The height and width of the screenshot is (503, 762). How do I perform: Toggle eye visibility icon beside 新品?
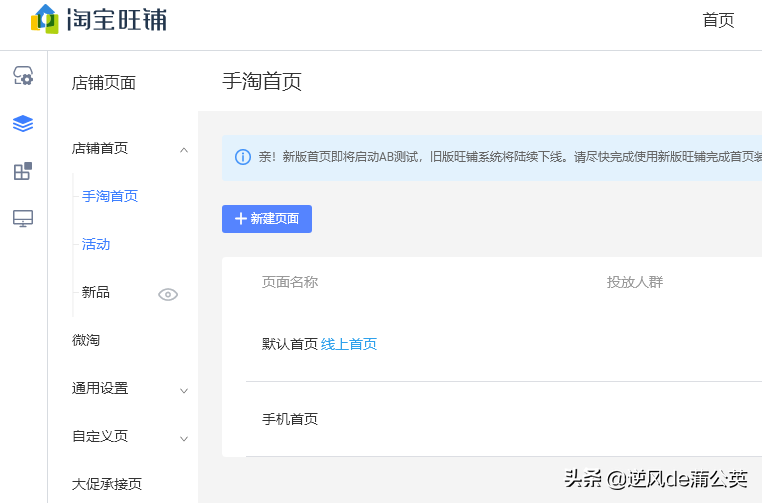tap(168, 295)
